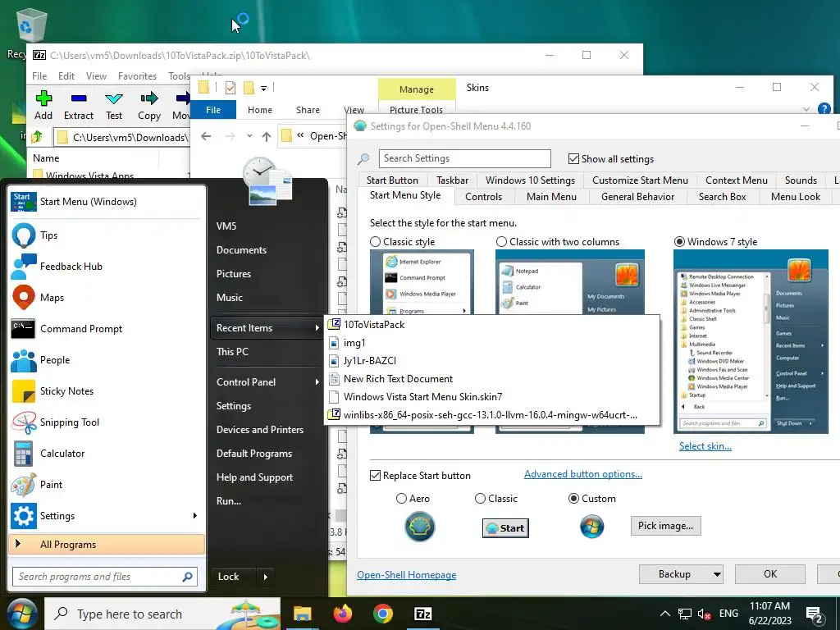
Task: Open recent item New Rich Text Document
Action: point(492,379)
